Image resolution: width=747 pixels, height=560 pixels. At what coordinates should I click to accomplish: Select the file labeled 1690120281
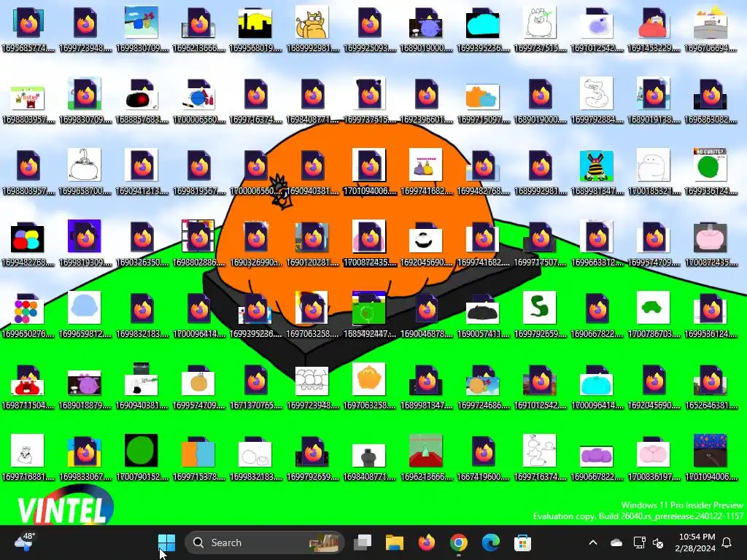point(312,244)
